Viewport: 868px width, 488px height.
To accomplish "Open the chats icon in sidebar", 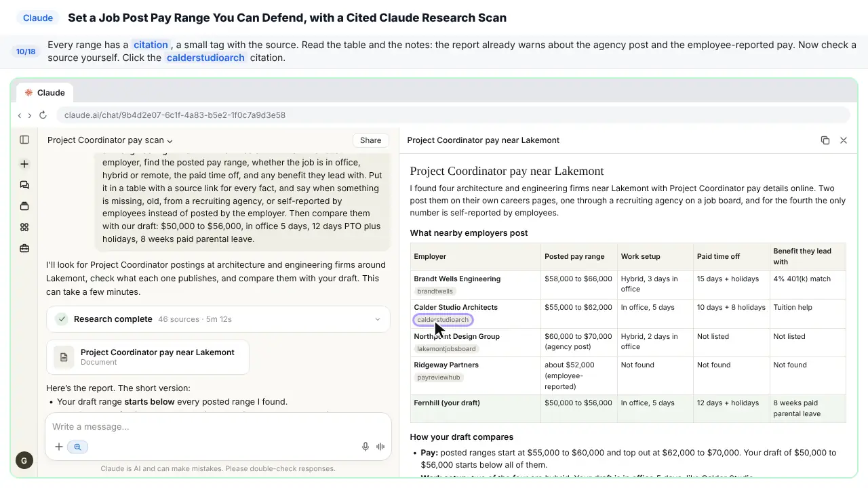I will coord(24,185).
